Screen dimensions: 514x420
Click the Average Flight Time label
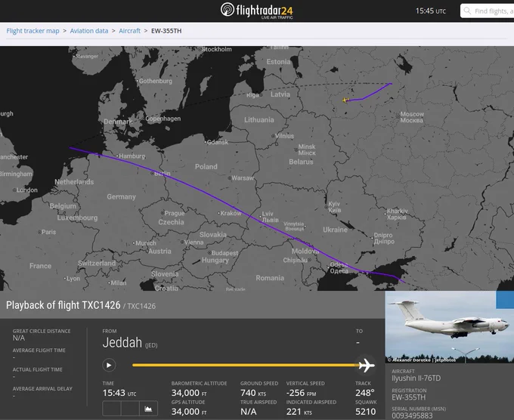(39, 351)
